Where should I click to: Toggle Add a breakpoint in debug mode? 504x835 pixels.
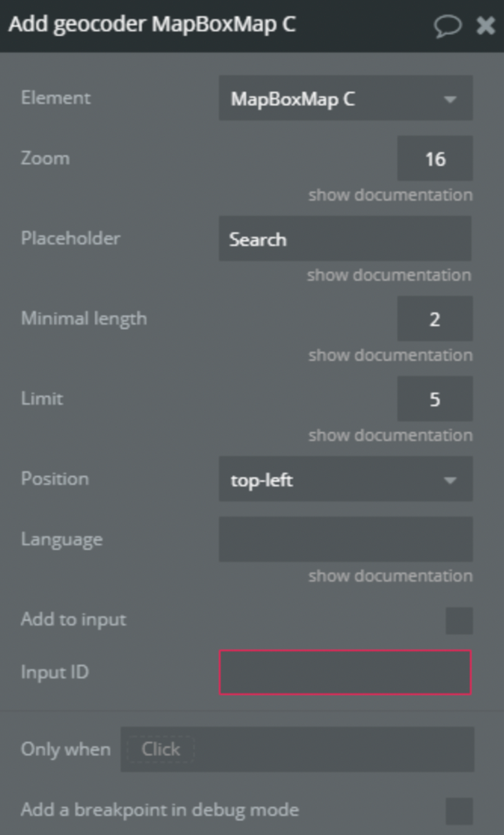coord(459,811)
